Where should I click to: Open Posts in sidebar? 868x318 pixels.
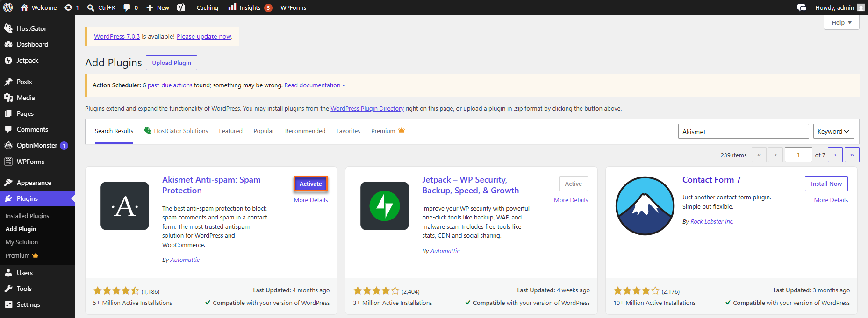pyautogui.click(x=37, y=82)
